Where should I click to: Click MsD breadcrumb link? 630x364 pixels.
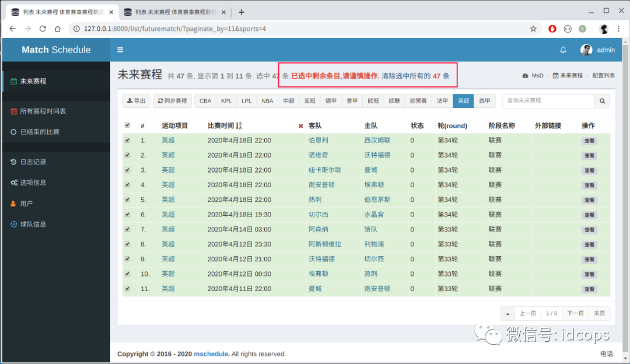[x=533, y=75]
